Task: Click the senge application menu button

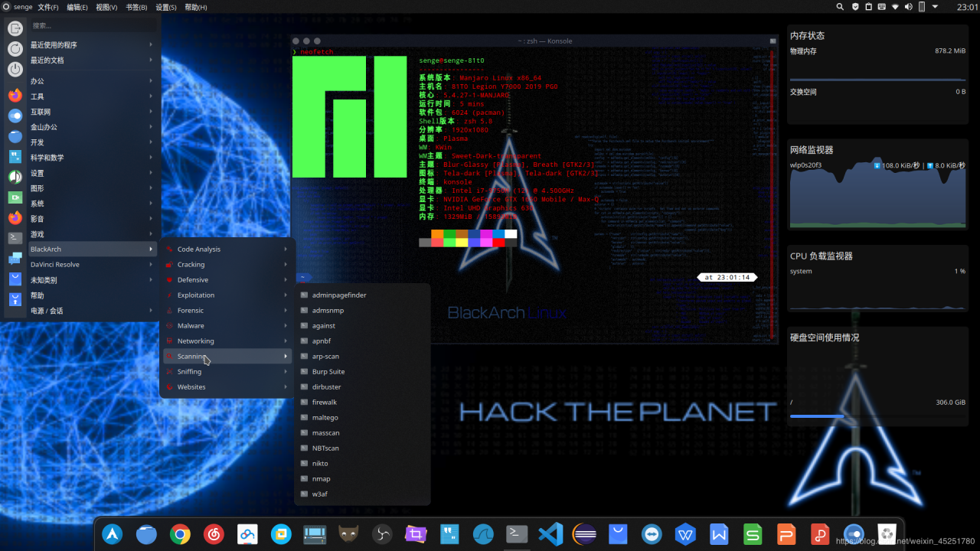Action: (x=17, y=7)
